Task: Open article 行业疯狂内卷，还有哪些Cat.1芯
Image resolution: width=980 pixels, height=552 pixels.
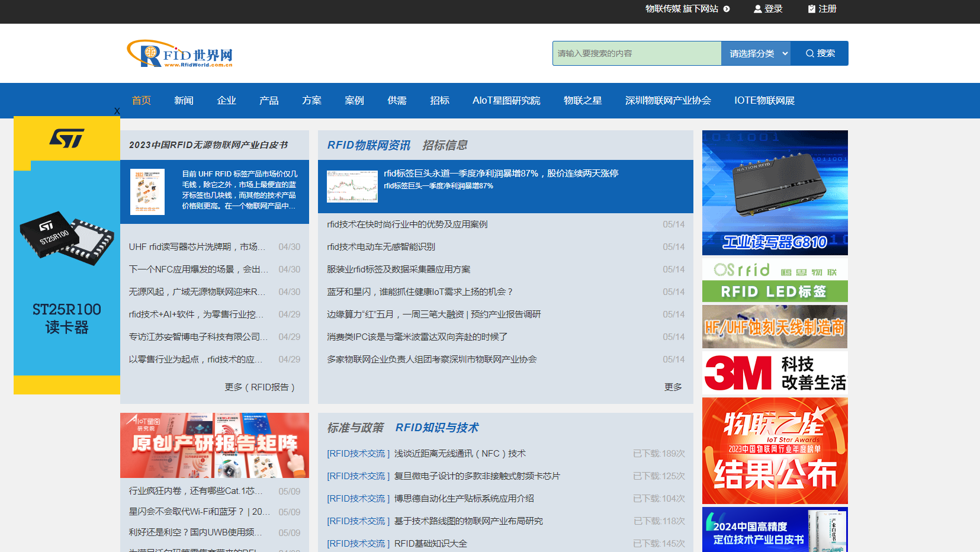Action: [196, 491]
